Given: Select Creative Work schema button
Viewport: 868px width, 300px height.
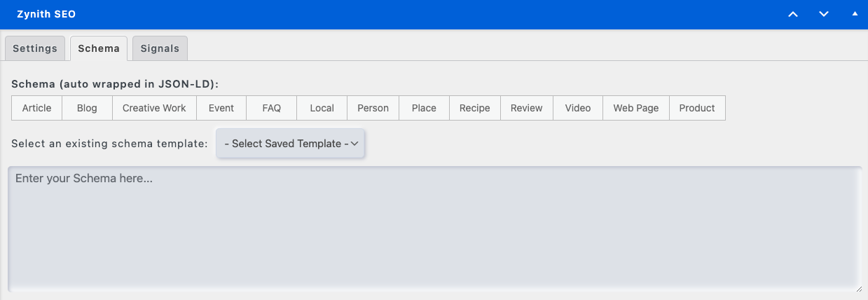Looking at the screenshot, I should click(x=154, y=108).
